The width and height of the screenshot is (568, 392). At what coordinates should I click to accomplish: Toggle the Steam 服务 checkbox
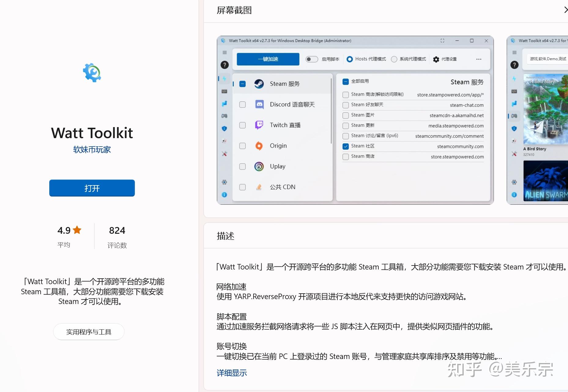click(243, 84)
